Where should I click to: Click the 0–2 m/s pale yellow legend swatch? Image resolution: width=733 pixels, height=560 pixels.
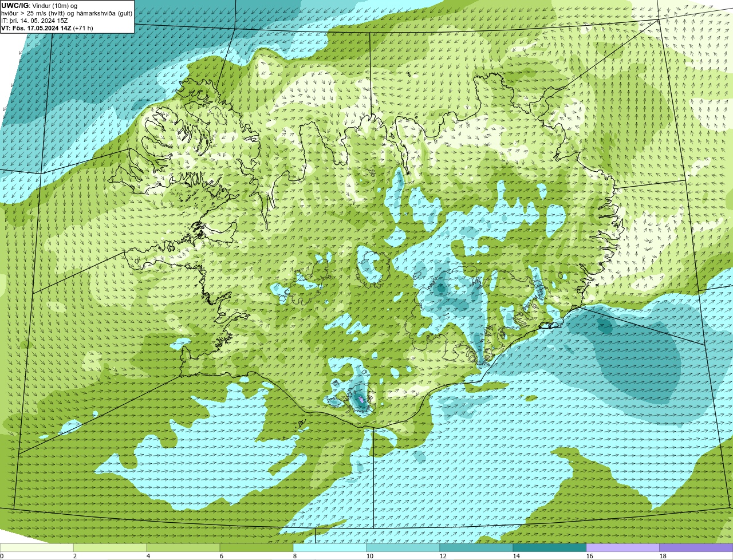point(37,547)
